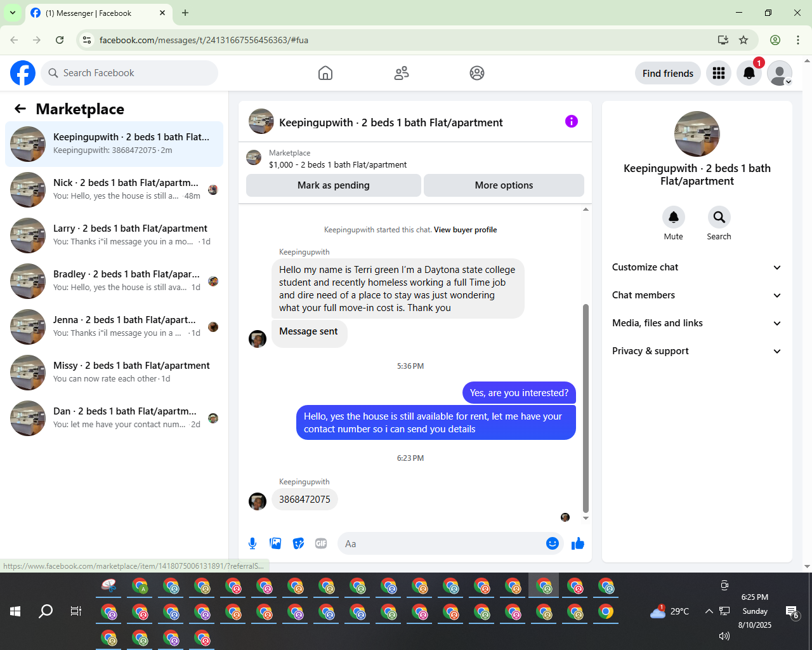Open the account profile menu

tap(780, 73)
